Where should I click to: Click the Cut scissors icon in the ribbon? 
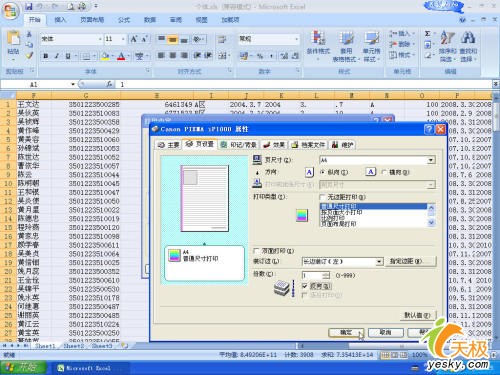coord(29,34)
